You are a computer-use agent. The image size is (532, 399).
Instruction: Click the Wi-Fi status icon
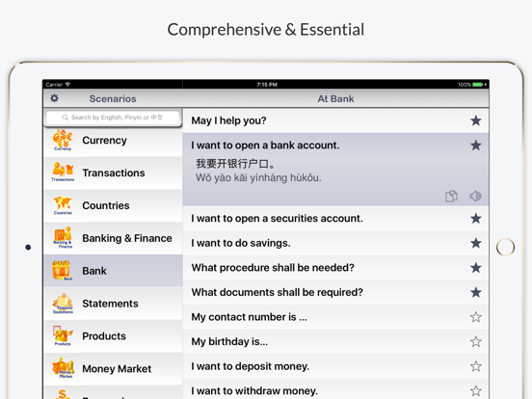67,84
